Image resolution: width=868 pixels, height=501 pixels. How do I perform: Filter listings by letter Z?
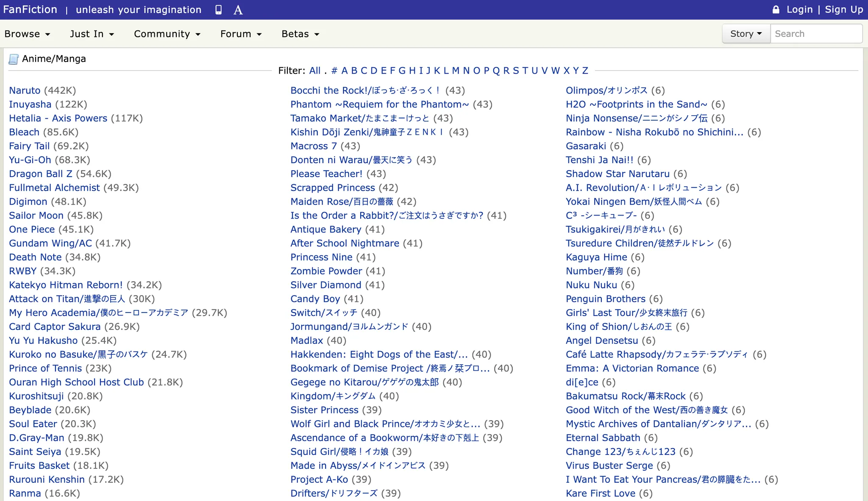click(x=585, y=71)
